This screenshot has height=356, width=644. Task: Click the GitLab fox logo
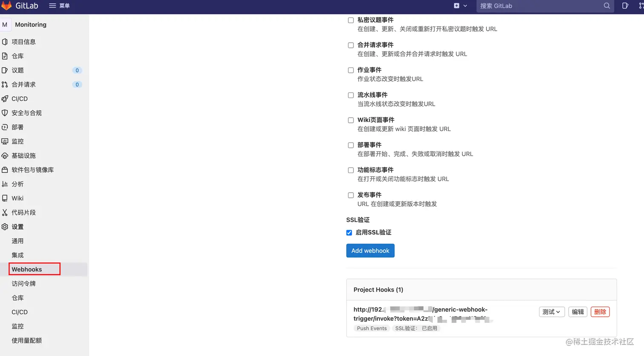pos(6,6)
